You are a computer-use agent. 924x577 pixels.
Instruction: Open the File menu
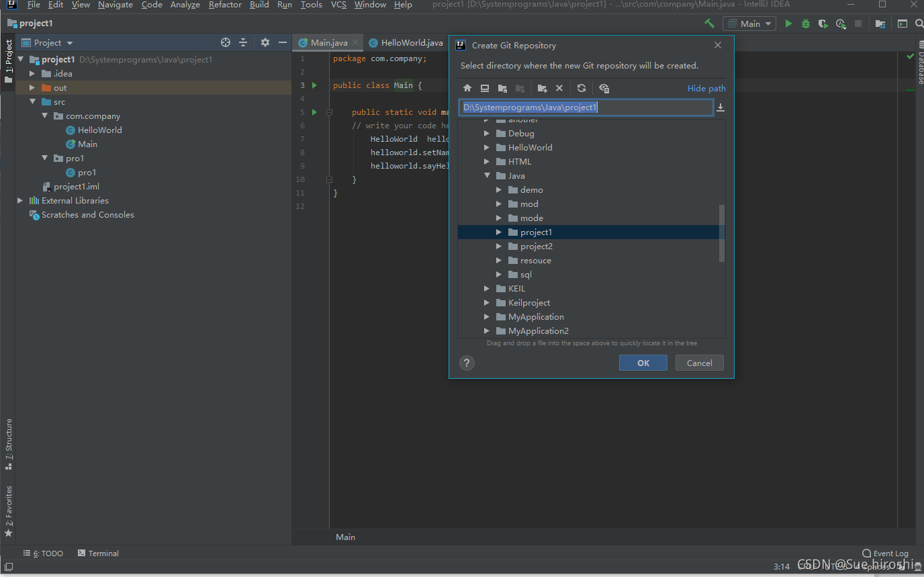(x=34, y=5)
